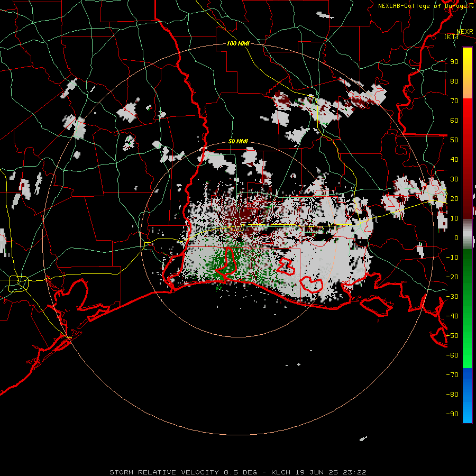476x476 pixels.
Task: Select the 10 value on the velocity scale
Action: 454,218
